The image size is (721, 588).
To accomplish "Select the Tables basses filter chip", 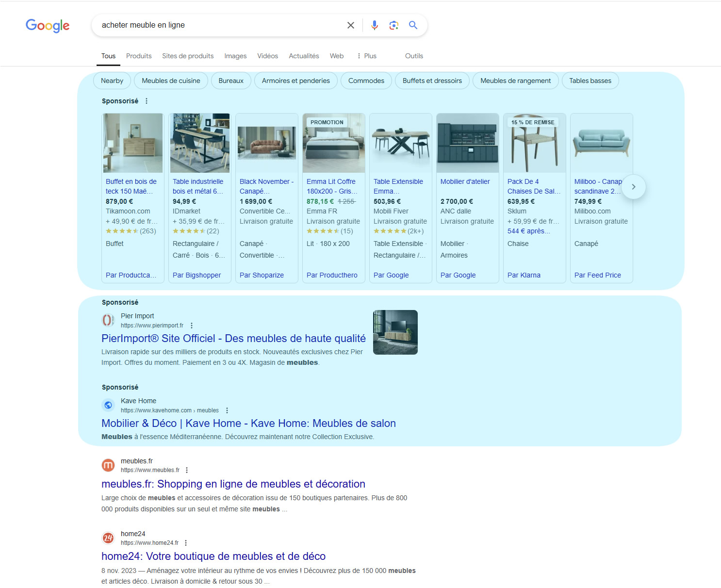I will pyautogui.click(x=590, y=81).
